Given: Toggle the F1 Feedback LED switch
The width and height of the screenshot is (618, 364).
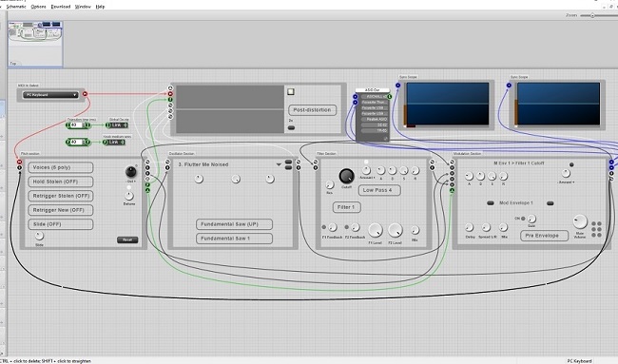Looking at the screenshot, I should coord(324,227).
